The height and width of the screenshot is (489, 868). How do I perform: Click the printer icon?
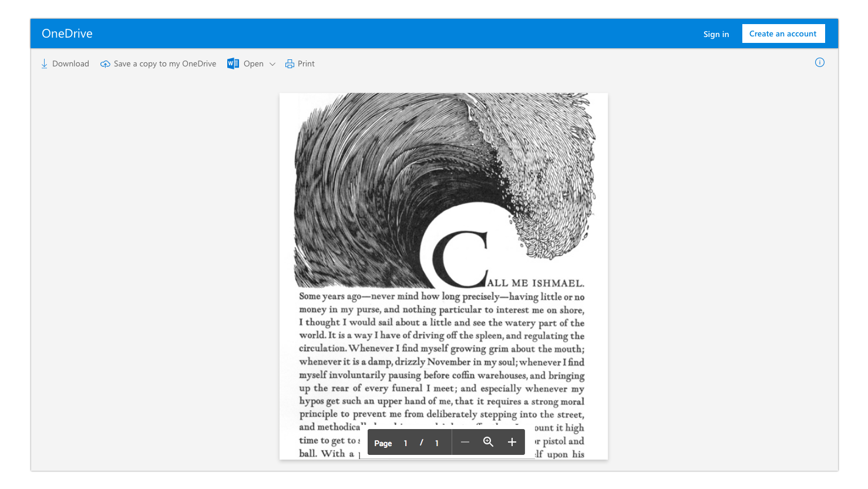tap(290, 64)
